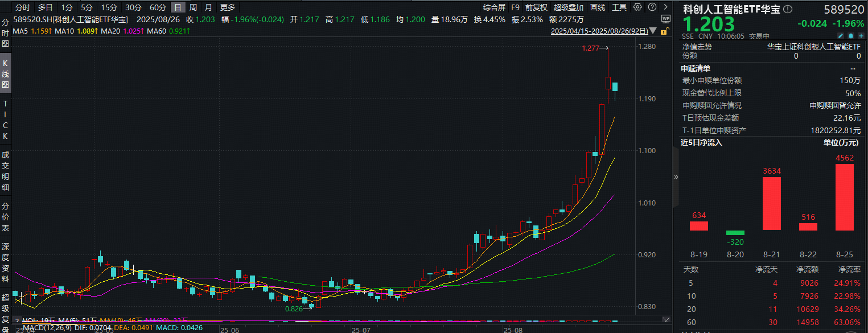Click the info icon beside 科创人工智能ETF华宝

click(x=788, y=9)
